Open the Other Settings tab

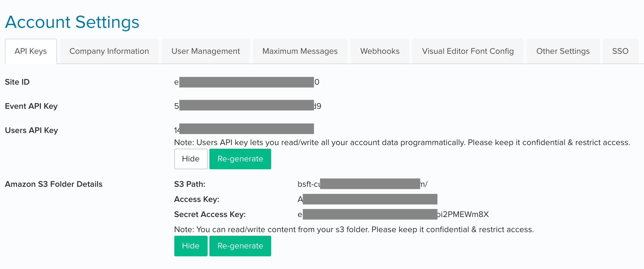click(x=563, y=51)
